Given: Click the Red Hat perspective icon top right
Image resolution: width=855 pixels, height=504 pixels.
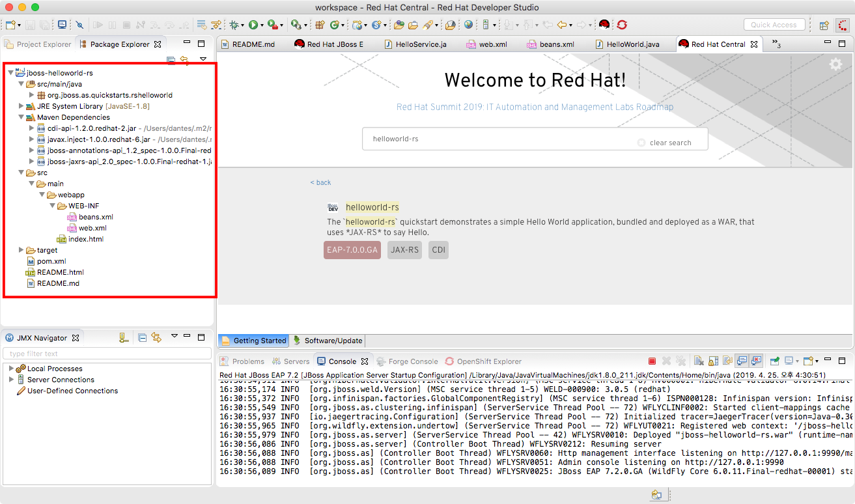Looking at the screenshot, I should 843,25.
